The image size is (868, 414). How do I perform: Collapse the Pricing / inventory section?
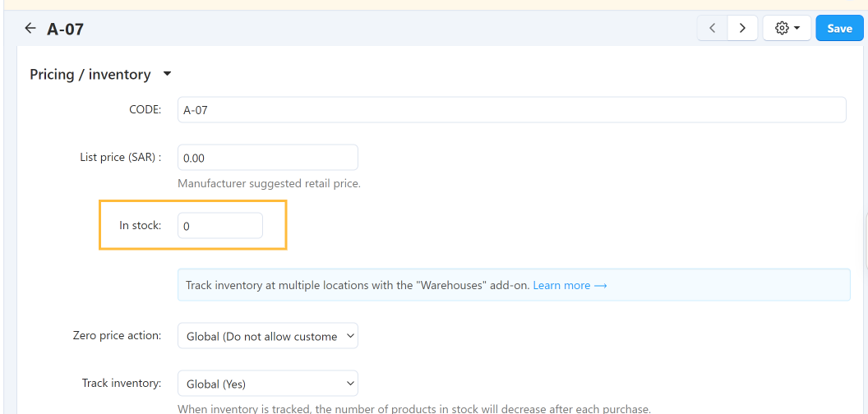[101, 74]
